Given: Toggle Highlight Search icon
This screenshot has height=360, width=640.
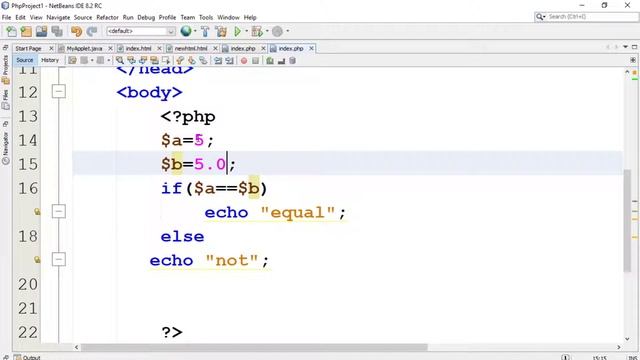Looking at the screenshot, I should 154,61.
